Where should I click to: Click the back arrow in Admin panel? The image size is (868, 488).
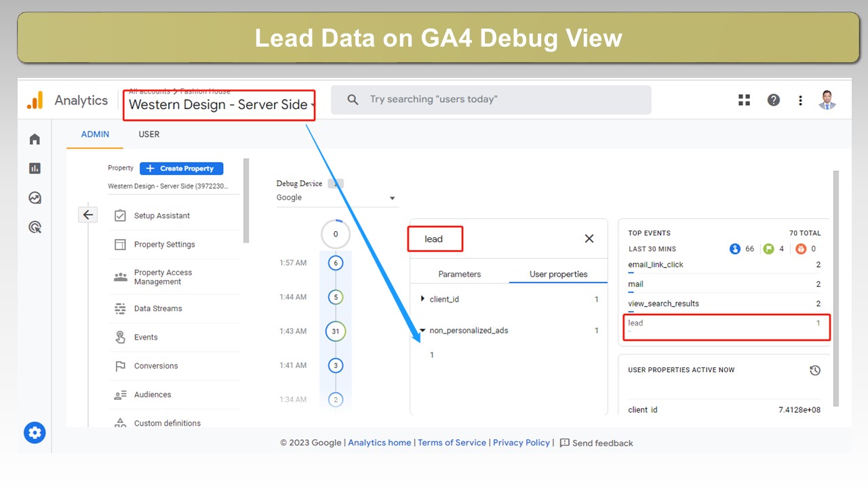click(87, 215)
